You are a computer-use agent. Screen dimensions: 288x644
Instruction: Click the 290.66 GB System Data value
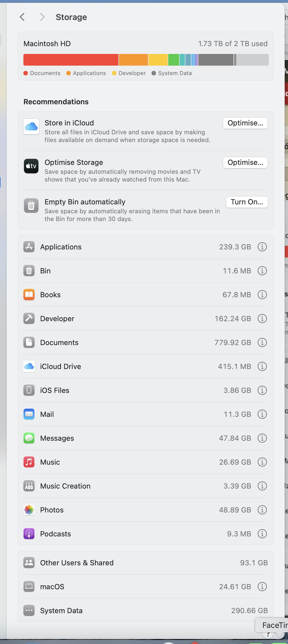[249, 611]
